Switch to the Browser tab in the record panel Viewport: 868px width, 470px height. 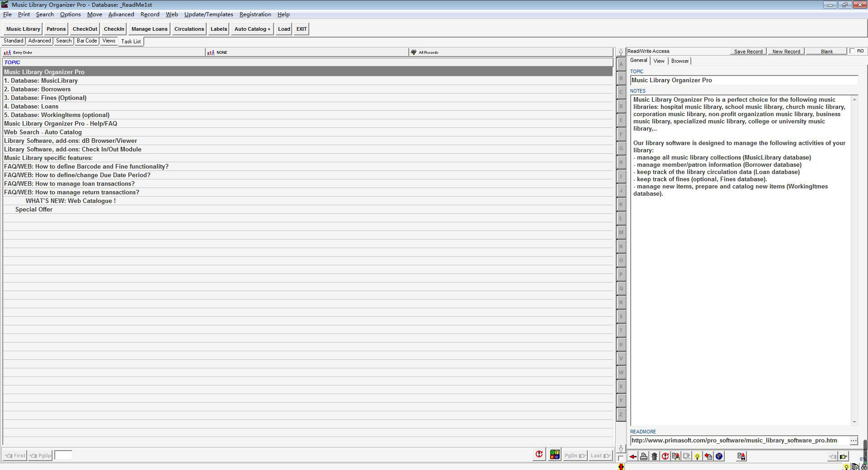tap(680, 61)
